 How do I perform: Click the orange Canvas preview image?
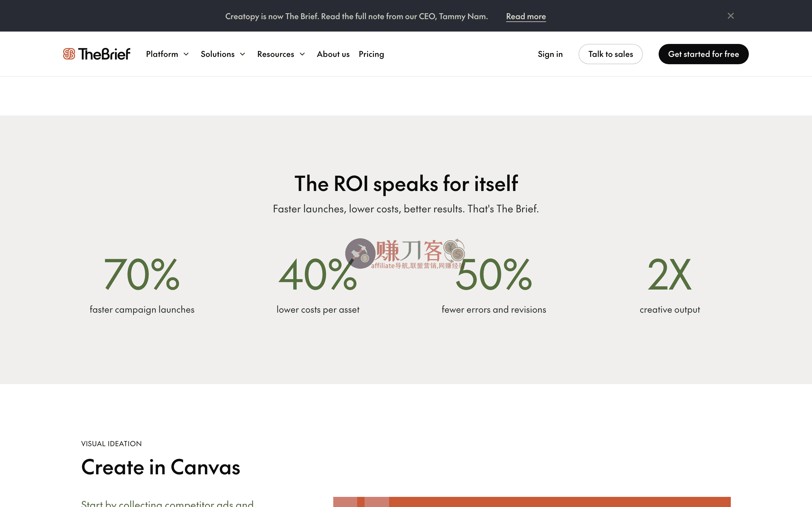click(x=531, y=502)
